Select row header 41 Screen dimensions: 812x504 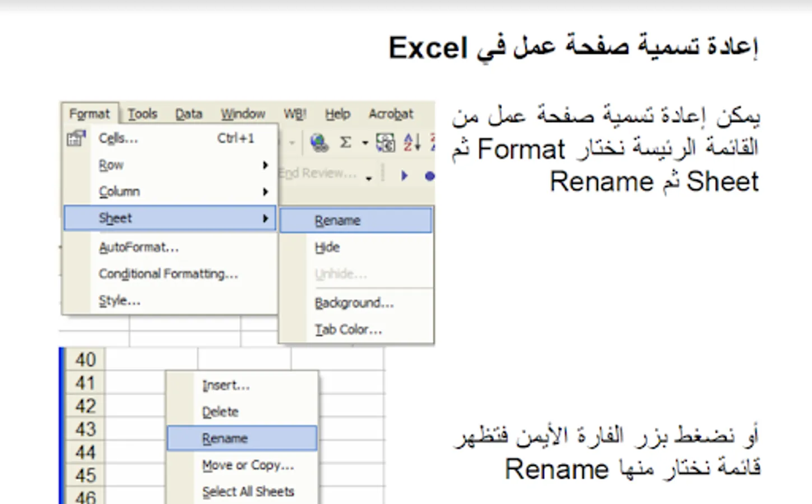pyautogui.click(x=86, y=382)
